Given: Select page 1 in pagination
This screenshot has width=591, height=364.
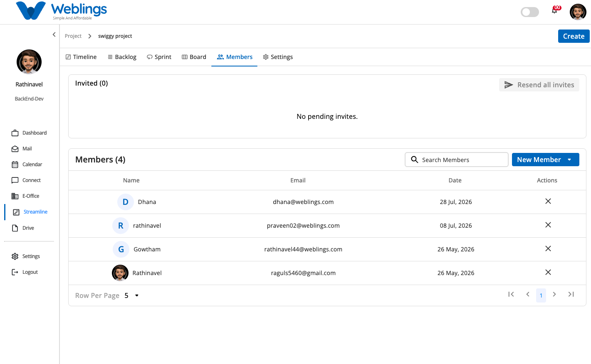Looking at the screenshot, I should point(541,295).
